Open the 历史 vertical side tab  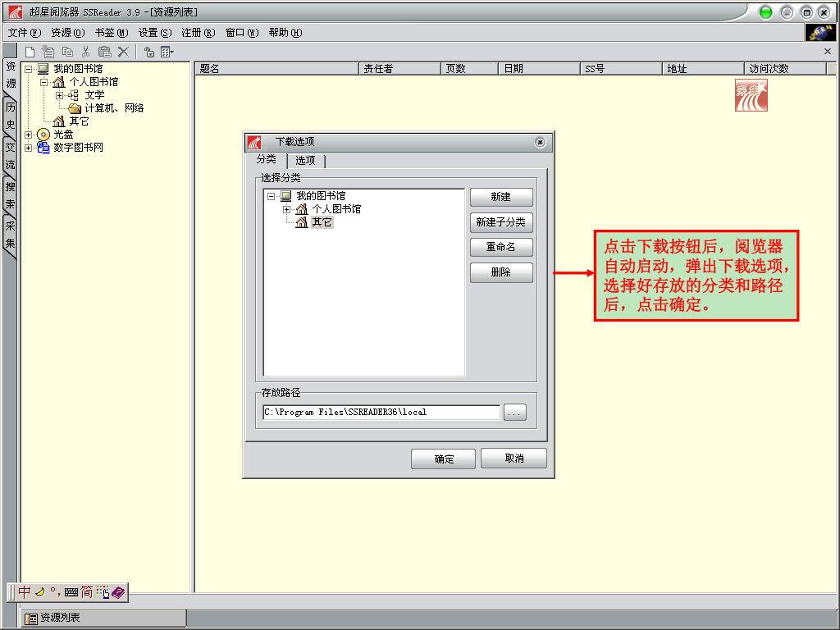(x=10, y=116)
